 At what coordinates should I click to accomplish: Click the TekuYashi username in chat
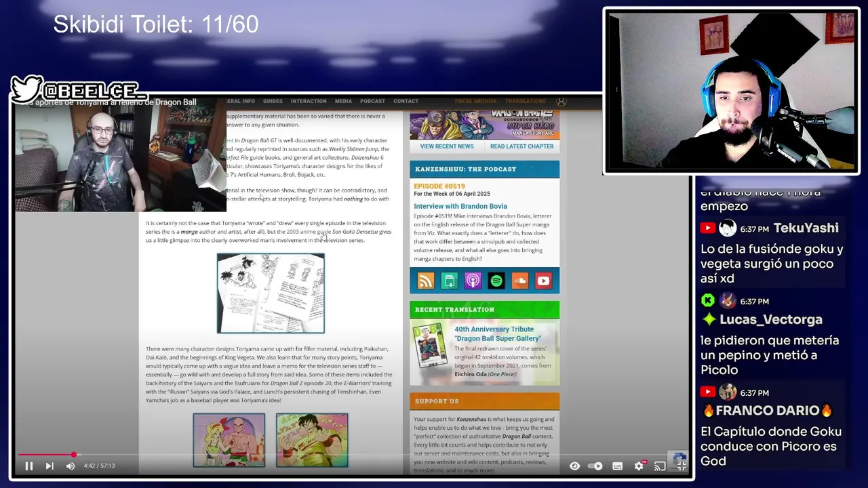point(806,228)
